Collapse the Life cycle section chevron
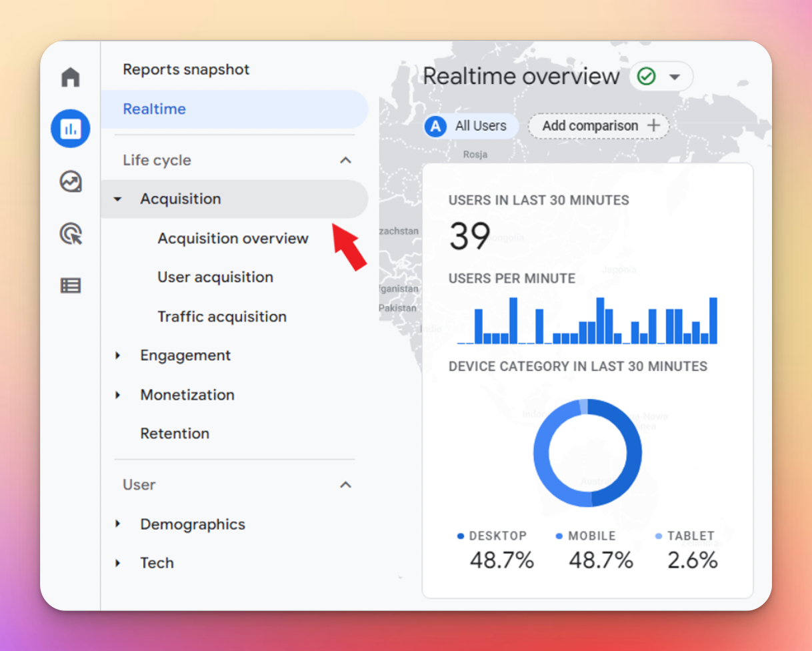Viewport: 812px width, 651px height. pos(345,160)
